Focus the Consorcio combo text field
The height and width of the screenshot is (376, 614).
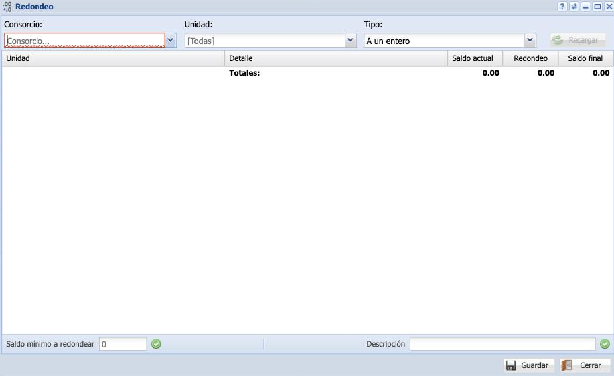tap(85, 40)
